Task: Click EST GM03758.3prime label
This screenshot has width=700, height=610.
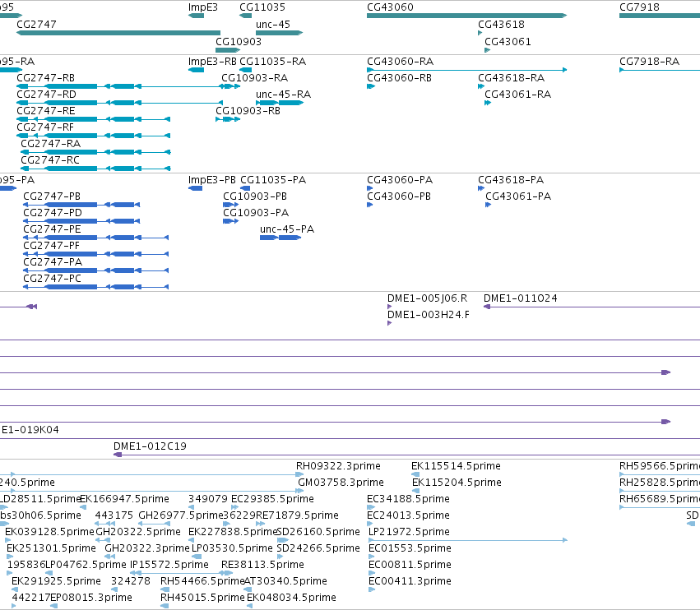Action: click(341, 483)
